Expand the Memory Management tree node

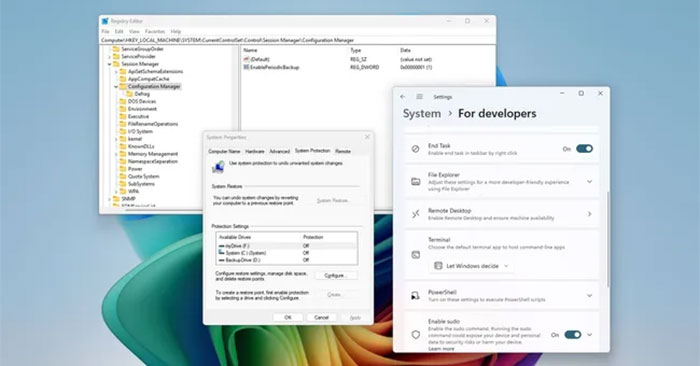point(116,154)
